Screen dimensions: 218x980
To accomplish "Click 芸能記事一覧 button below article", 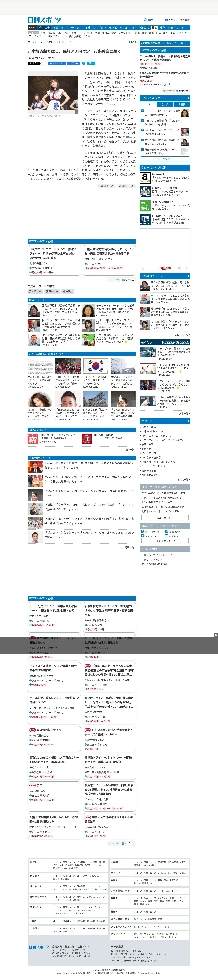I will (x=106, y=186).
